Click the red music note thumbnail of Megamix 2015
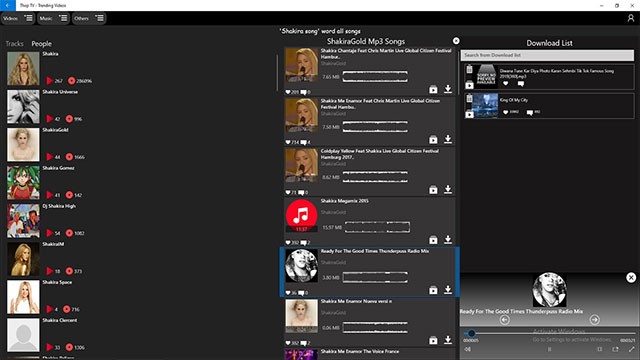The width and height of the screenshot is (640, 360). [x=302, y=216]
